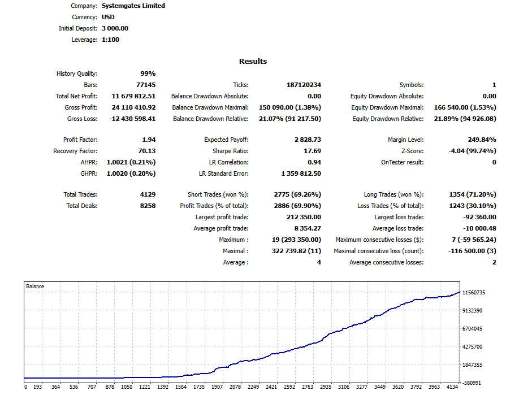The width and height of the screenshot is (532, 395).
Task: Select the Leverage value 1:100
Action: click(111, 40)
